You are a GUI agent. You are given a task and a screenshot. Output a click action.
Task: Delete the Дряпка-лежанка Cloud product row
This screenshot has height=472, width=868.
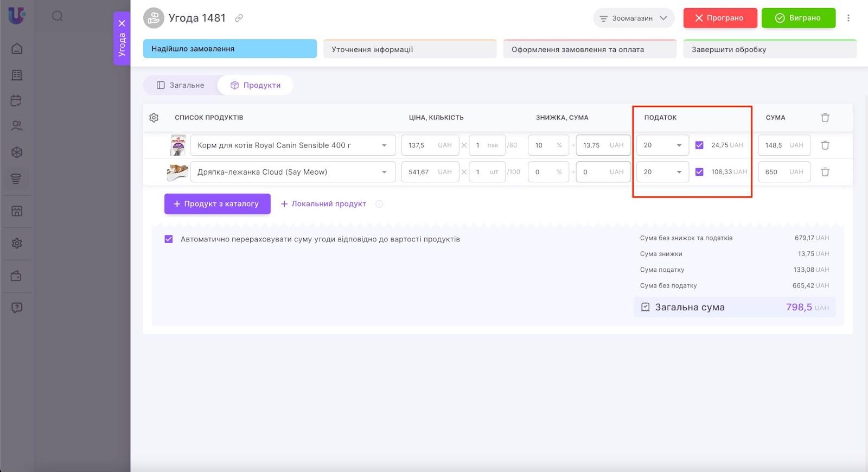[x=825, y=172]
